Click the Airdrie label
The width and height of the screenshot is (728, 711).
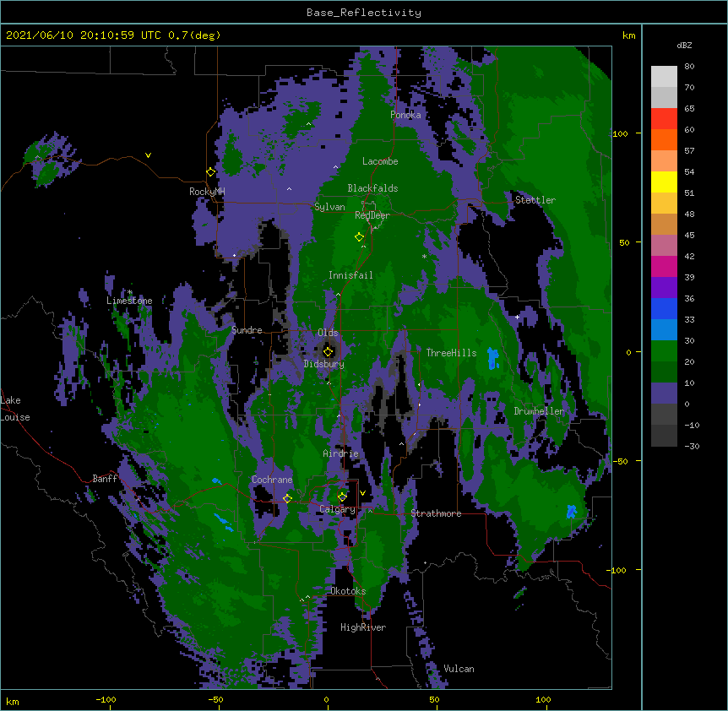point(340,453)
